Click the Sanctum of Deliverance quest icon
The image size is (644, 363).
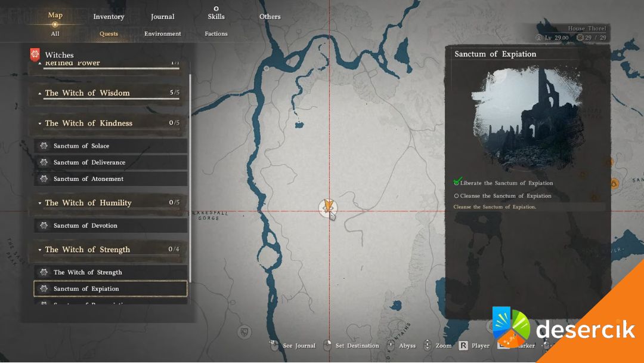pyautogui.click(x=44, y=162)
